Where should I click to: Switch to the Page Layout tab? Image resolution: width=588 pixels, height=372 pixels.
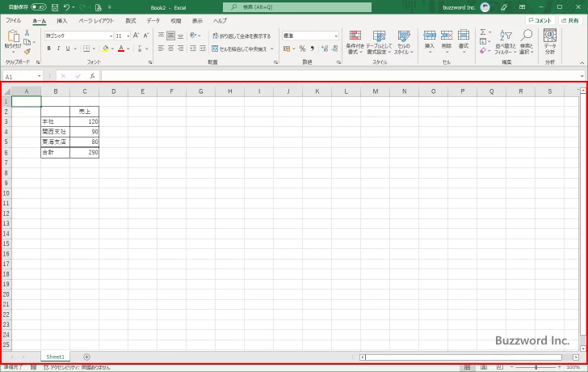click(x=96, y=21)
